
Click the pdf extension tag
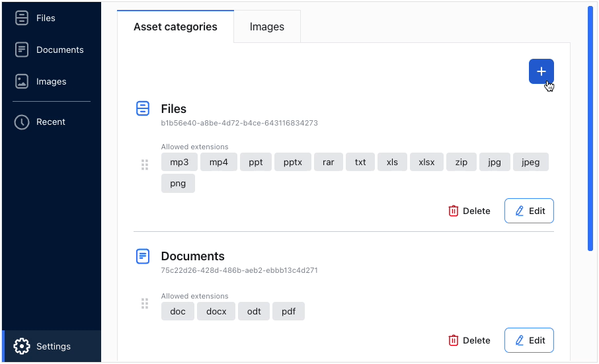pos(288,311)
